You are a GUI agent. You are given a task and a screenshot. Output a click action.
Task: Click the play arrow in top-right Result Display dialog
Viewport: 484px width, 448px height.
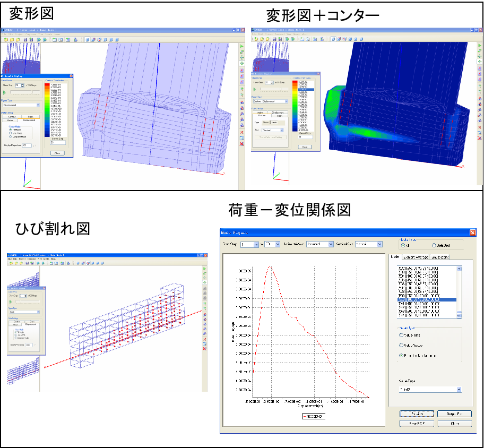pyautogui.click(x=255, y=90)
